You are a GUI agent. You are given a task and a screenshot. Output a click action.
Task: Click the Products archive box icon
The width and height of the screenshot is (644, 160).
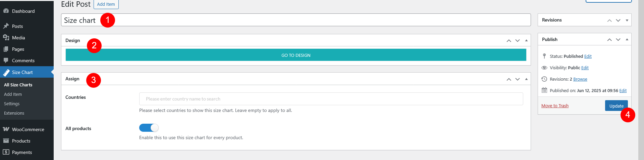click(x=6, y=141)
